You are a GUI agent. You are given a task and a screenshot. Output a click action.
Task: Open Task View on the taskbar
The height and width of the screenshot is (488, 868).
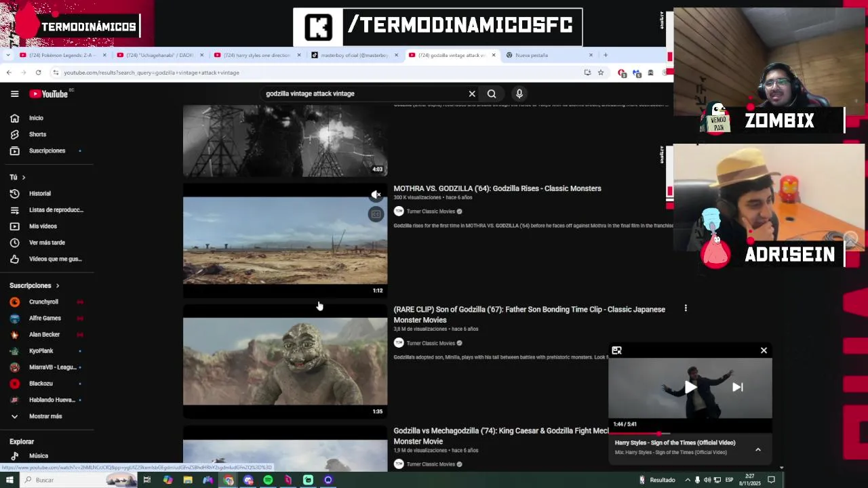[x=146, y=480]
